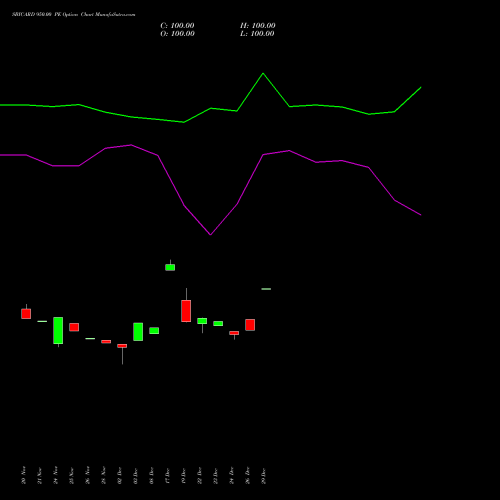Click the '19 Dec' date axis label
The height and width of the screenshot is (500, 500).
184,475
